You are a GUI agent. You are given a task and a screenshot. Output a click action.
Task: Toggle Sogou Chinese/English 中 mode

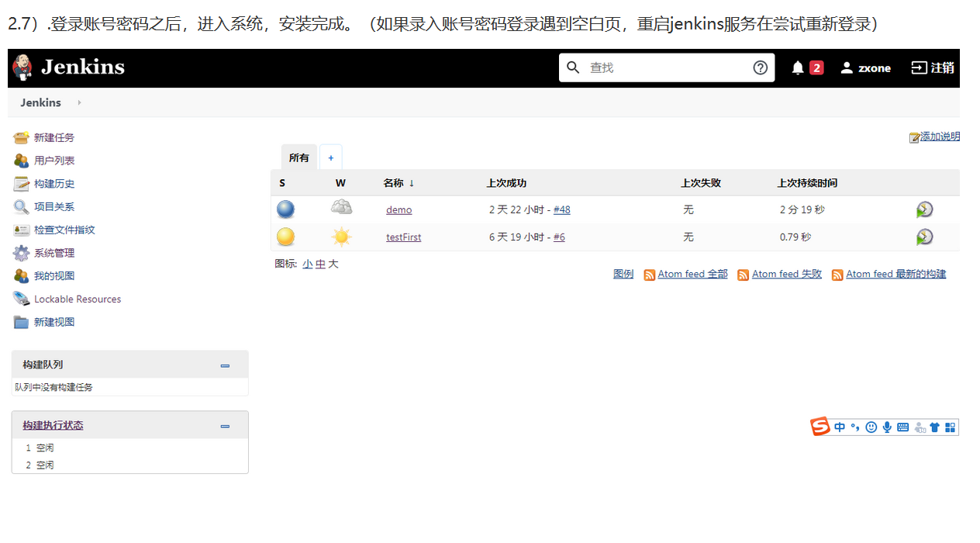[840, 427]
